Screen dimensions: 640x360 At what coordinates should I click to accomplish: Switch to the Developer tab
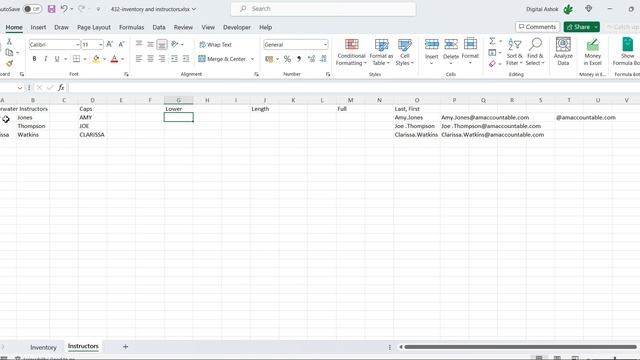coord(237,27)
